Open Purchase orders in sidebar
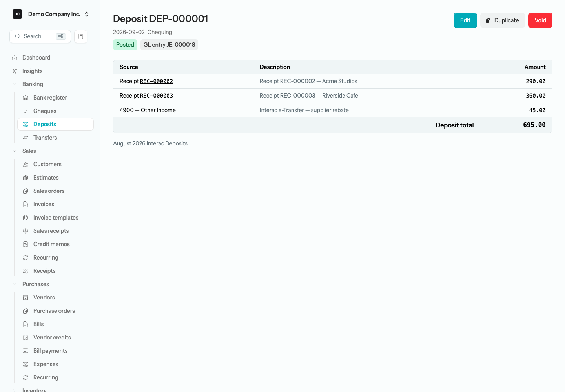Image resolution: width=565 pixels, height=392 pixels. pos(55,311)
